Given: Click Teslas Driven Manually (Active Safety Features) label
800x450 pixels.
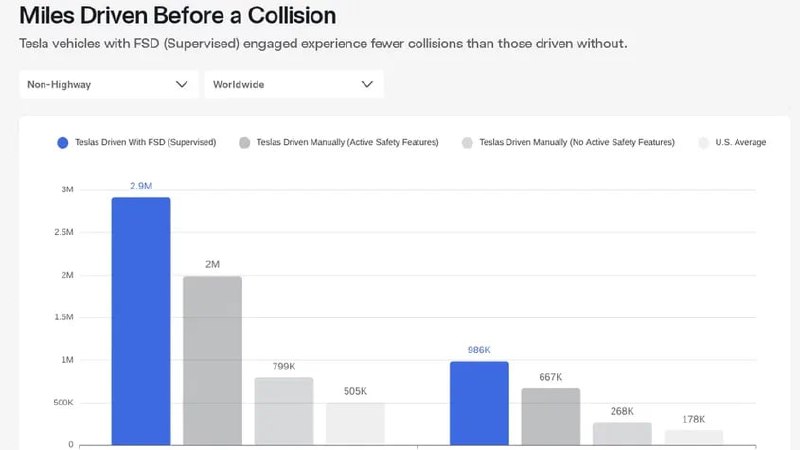Looking at the screenshot, I should [x=347, y=143].
